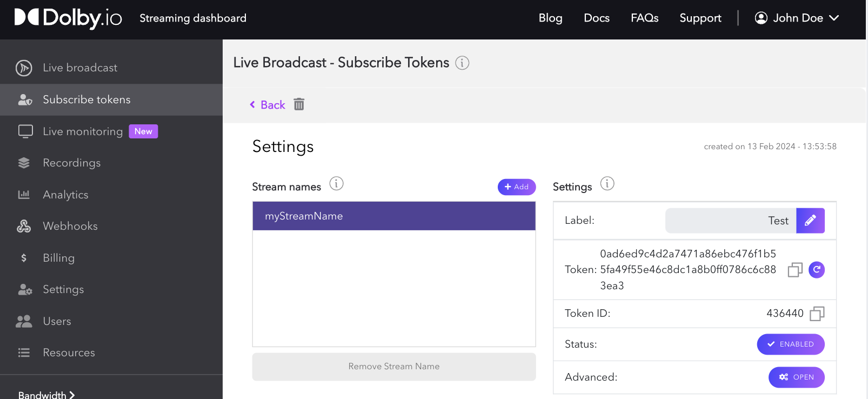Select myStreamName in stream list

[393, 216]
